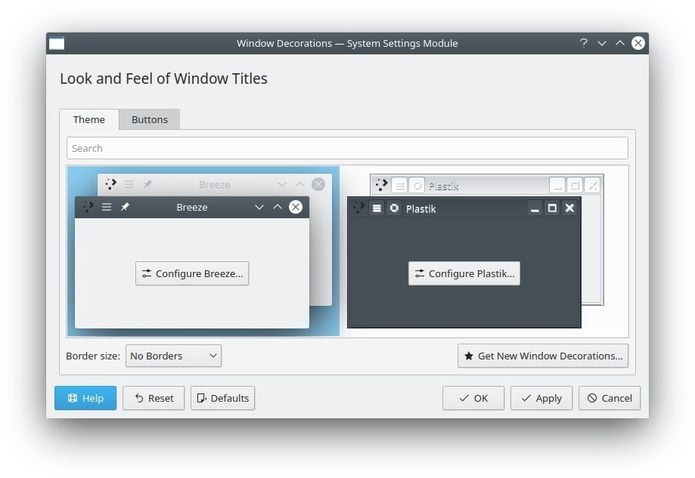Image resolution: width=695 pixels, height=478 pixels.
Task: Click app icon on active Plastik preview
Action: pyautogui.click(x=358, y=207)
